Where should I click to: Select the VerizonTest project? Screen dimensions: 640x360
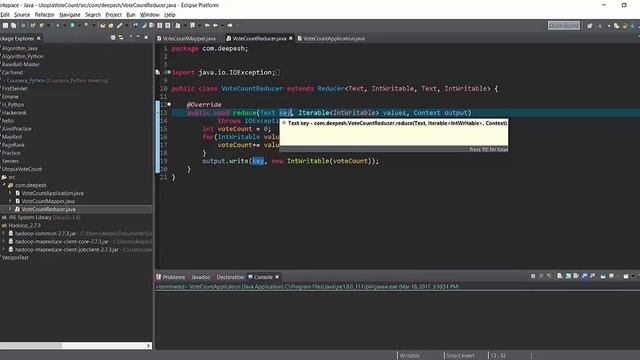tap(15, 258)
